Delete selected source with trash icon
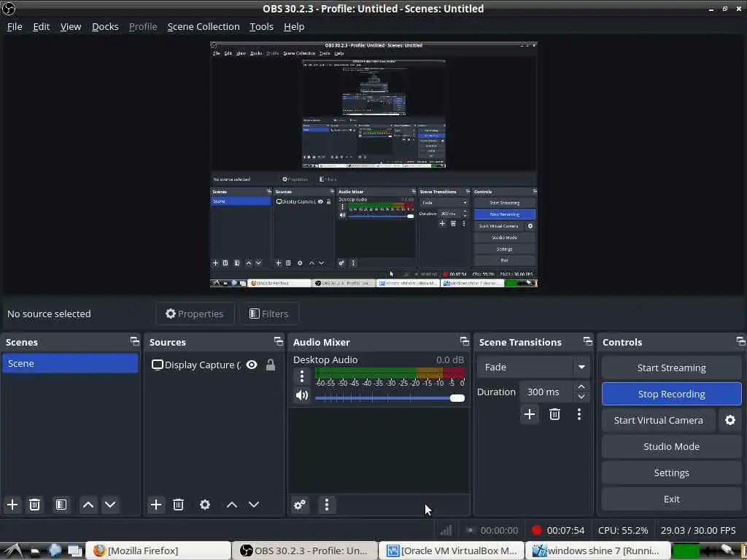Image resolution: width=747 pixels, height=560 pixels. [x=178, y=505]
